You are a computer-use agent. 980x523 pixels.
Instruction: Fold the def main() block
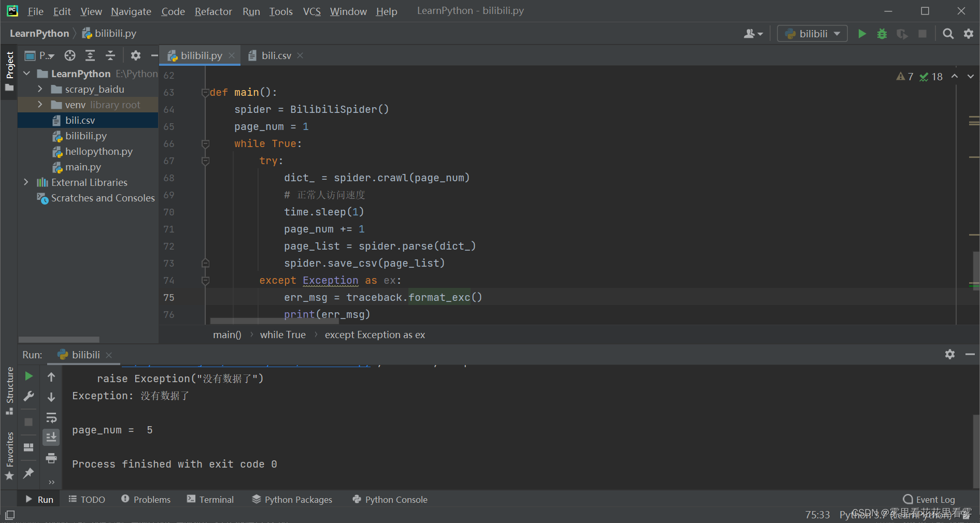tap(205, 93)
